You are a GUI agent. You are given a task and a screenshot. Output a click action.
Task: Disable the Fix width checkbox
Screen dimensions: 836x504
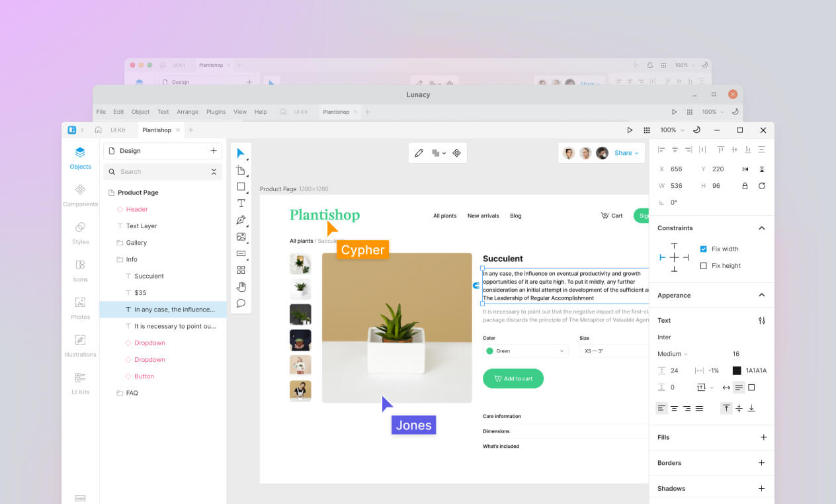[x=703, y=249]
